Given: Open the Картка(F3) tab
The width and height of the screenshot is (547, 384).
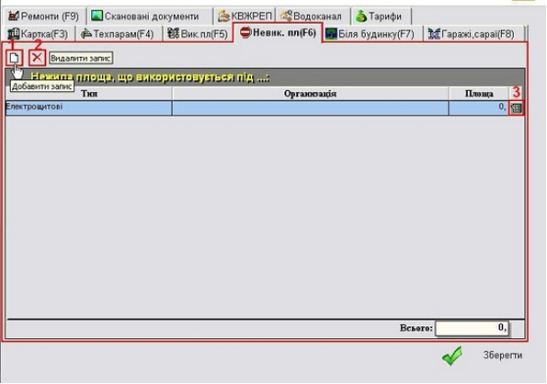Looking at the screenshot, I should 38,34.
